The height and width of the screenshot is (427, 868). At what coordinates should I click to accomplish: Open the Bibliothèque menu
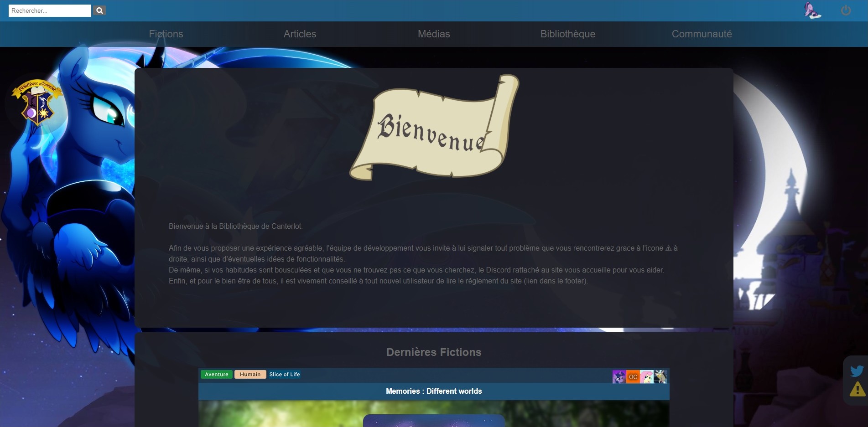pos(568,34)
